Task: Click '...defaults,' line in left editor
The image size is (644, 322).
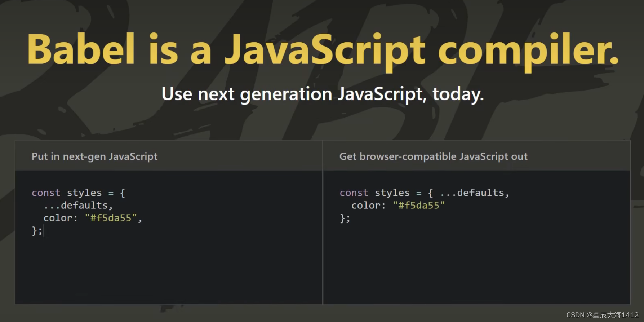Action: click(78, 206)
